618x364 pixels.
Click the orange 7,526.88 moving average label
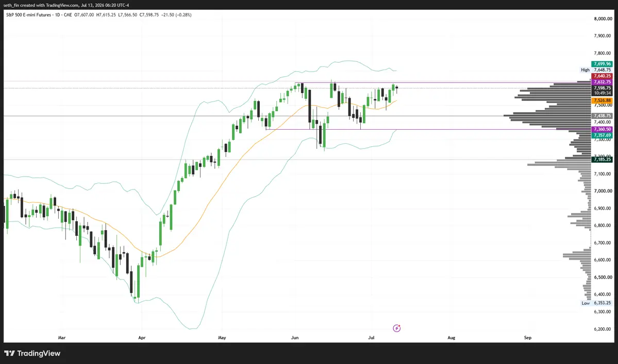(x=602, y=101)
